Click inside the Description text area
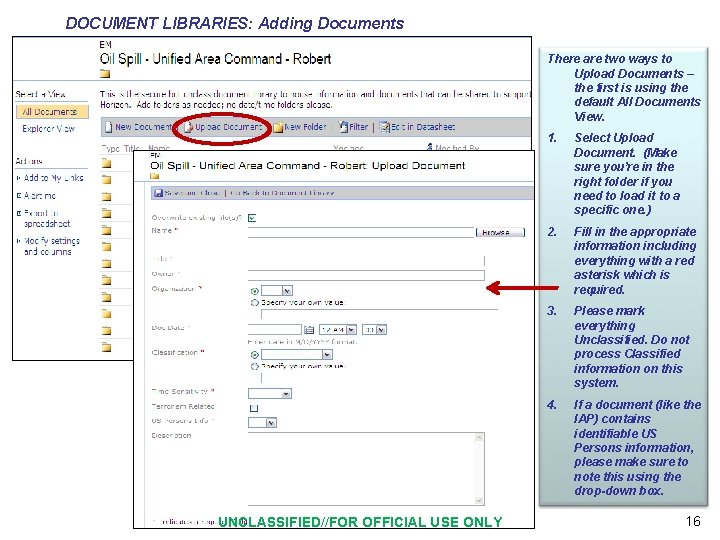Viewport: 720px width, 540px height. click(361, 469)
